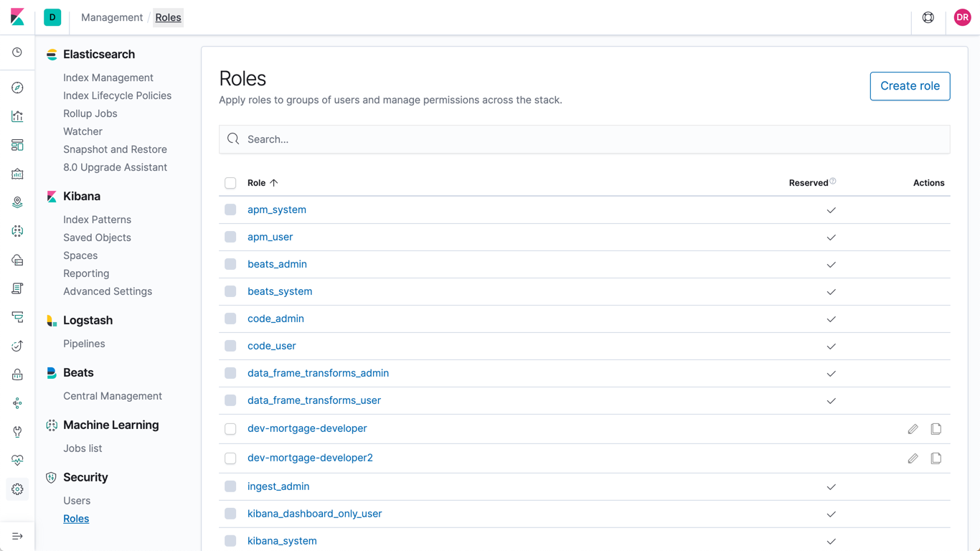Open the DR user account menu

(962, 17)
